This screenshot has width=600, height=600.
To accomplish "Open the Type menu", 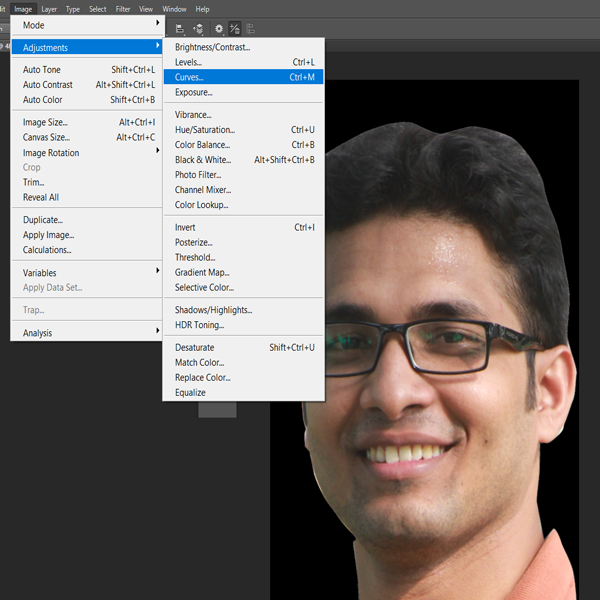I will [x=72, y=9].
